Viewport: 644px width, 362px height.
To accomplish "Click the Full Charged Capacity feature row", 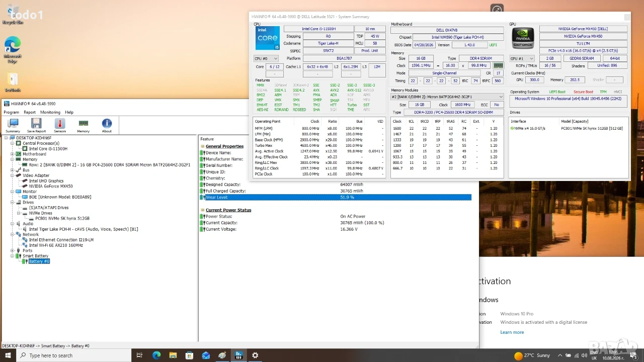I will tap(336, 191).
